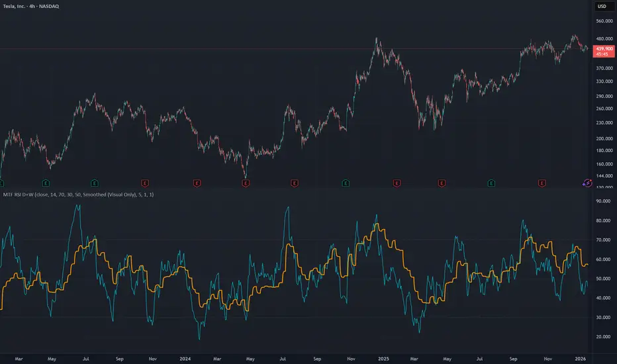Open the red earnings marker near May 2024
This screenshot has height=364, width=617.
(x=246, y=183)
